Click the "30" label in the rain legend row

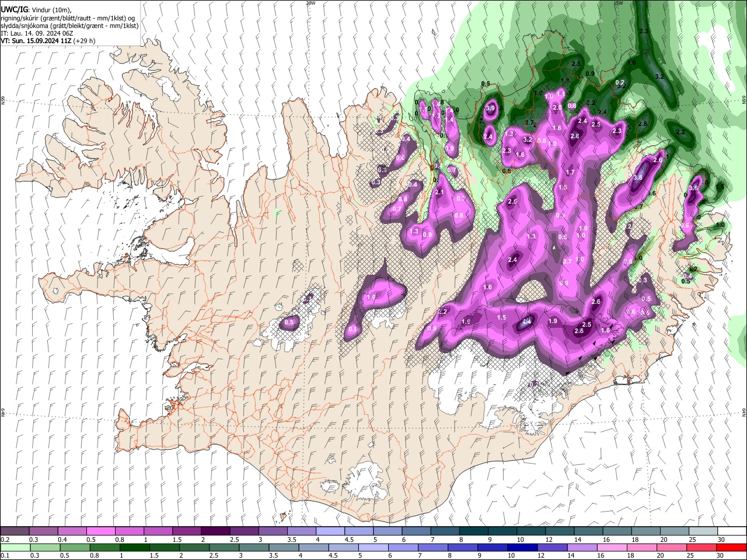721,555
